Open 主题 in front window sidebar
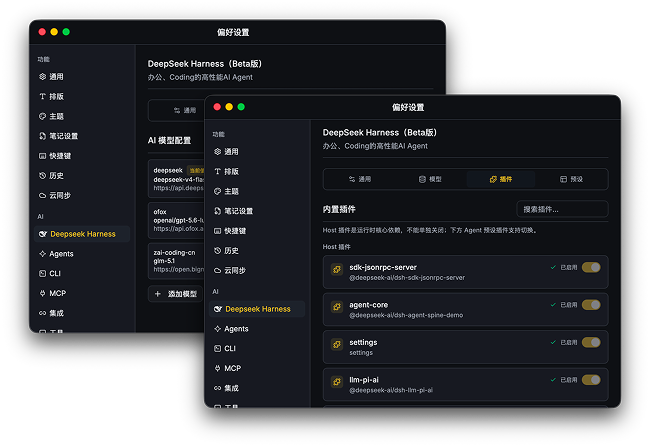650x447 pixels. tap(226, 192)
